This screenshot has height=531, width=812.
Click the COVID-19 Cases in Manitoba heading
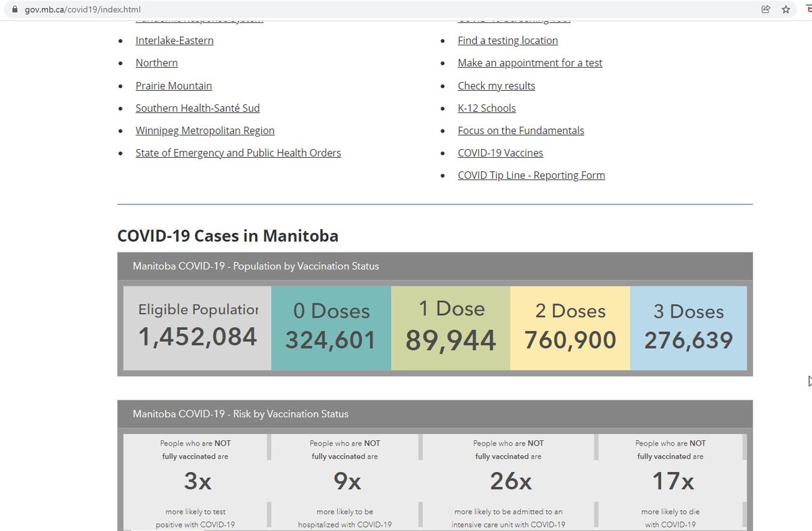point(228,236)
